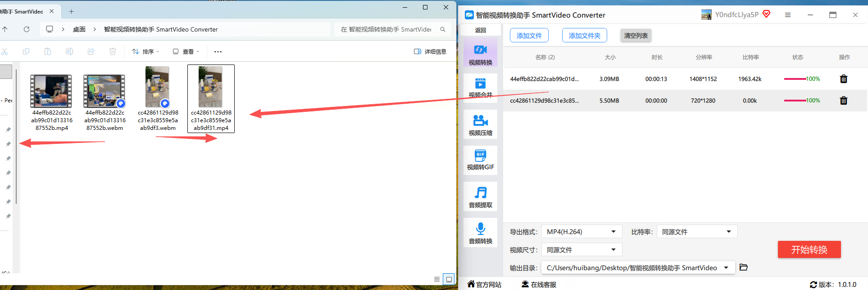Open the hamburger menu in SmartVideo Converter

click(x=788, y=15)
